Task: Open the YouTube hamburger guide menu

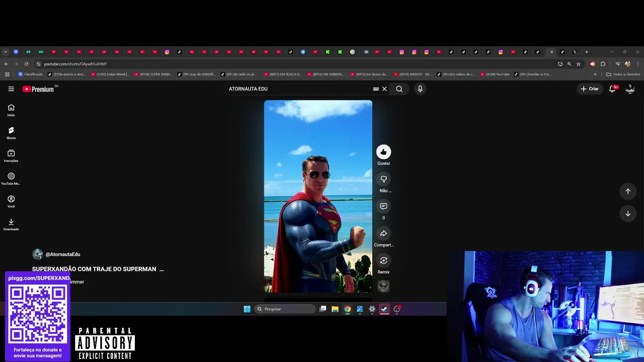Action: coord(11,89)
